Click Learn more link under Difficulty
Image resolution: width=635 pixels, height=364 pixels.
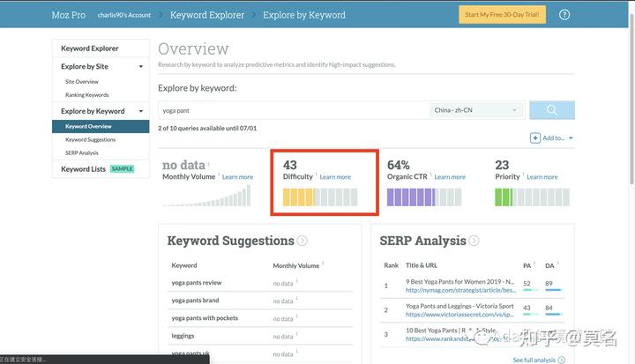click(x=335, y=177)
